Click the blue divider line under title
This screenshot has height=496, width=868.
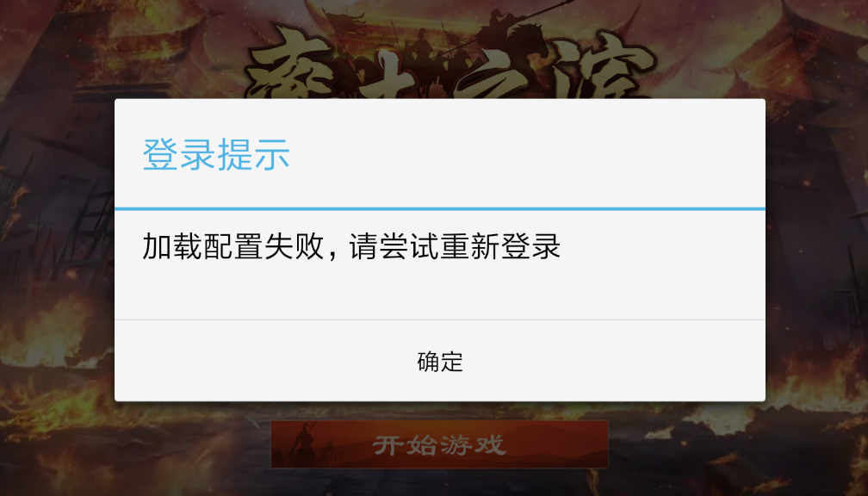point(440,208)
